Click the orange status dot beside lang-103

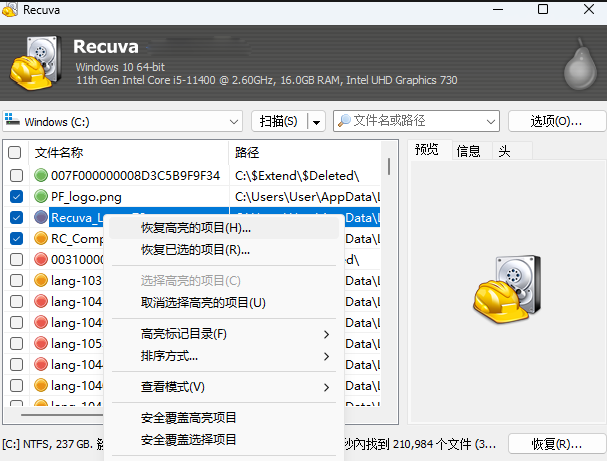(x=41, y=280)
